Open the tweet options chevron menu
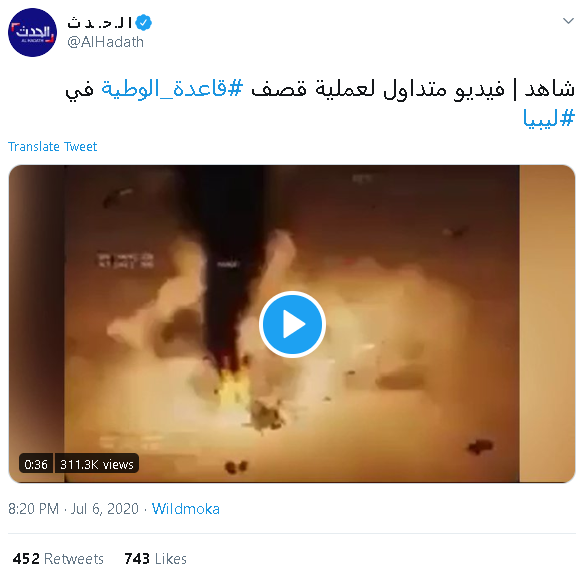This screenshot has width=587, height=583. 568,21
